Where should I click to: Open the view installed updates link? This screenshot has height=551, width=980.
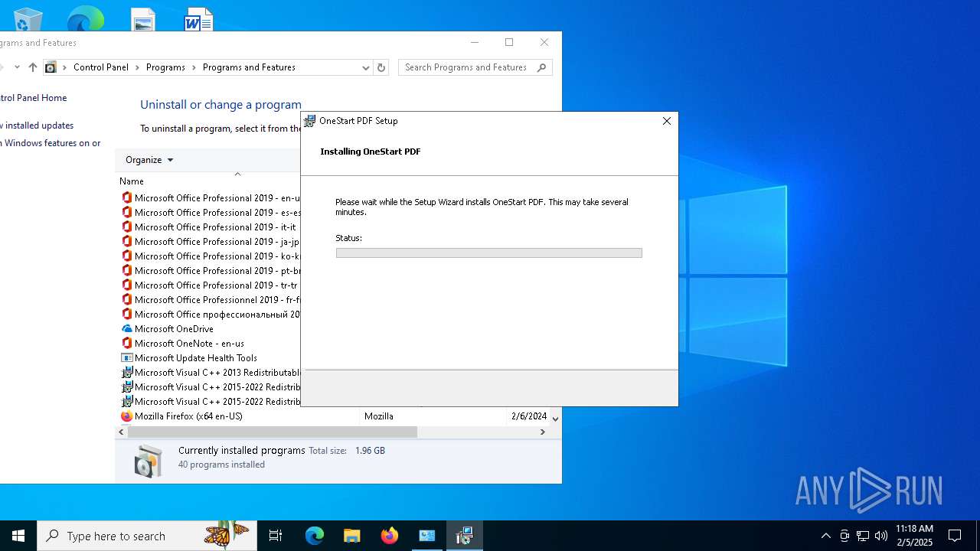pos(37,126)
